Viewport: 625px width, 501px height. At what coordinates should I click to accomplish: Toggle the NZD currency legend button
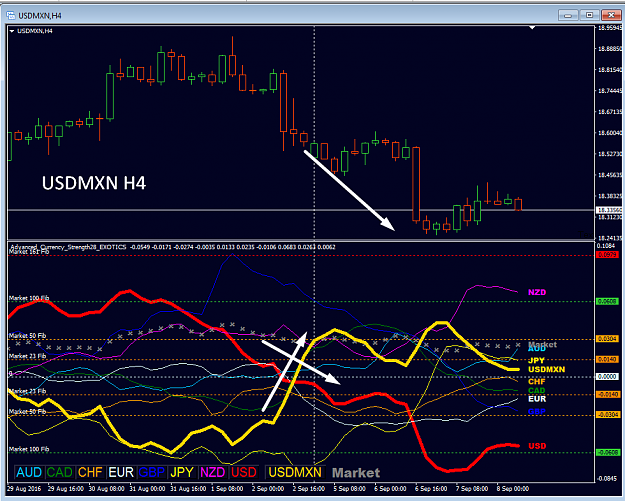point(213,472)
